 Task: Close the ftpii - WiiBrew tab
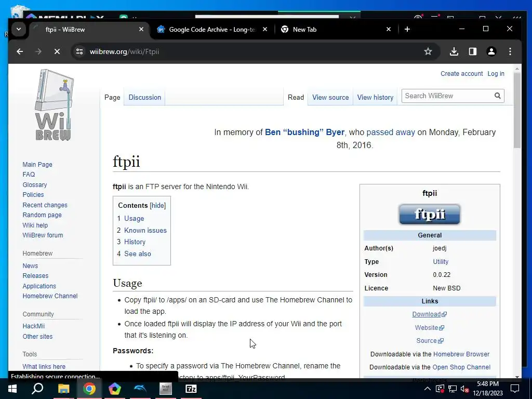pyautogui.click(x=141, y=30)
